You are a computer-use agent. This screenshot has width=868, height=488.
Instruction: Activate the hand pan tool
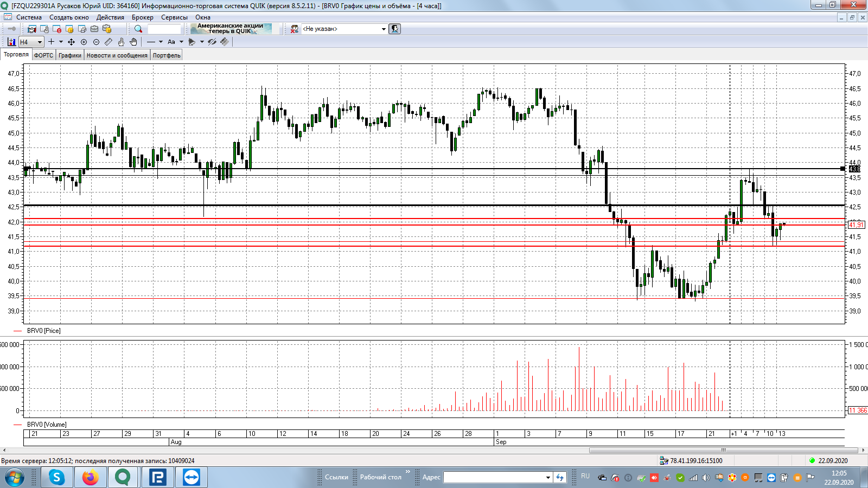[x=133, y=42]
